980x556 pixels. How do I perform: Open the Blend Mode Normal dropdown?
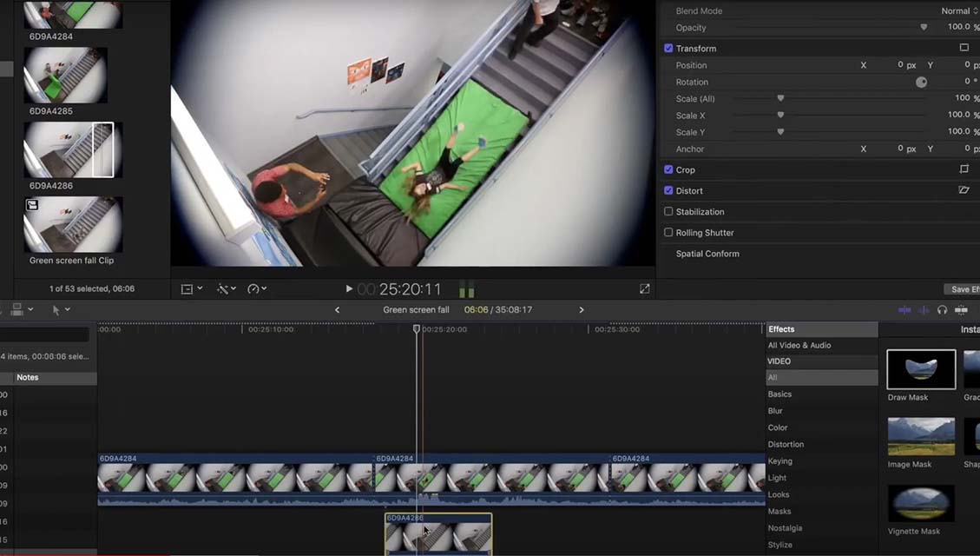pos(959,11)
